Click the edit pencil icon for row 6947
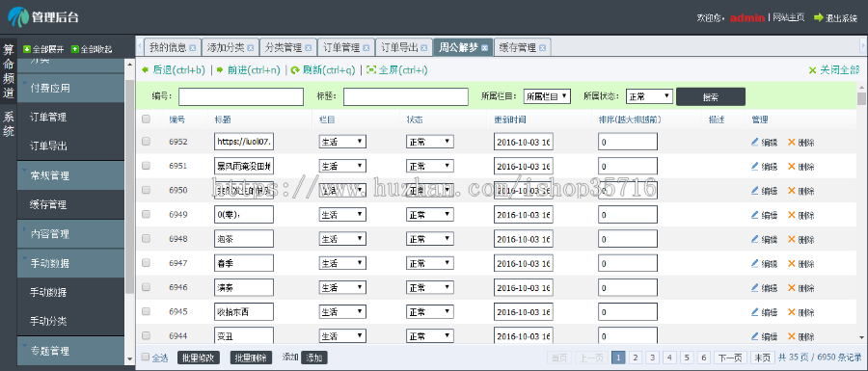This screenshot has height=371, width=868. pos(754,263)
